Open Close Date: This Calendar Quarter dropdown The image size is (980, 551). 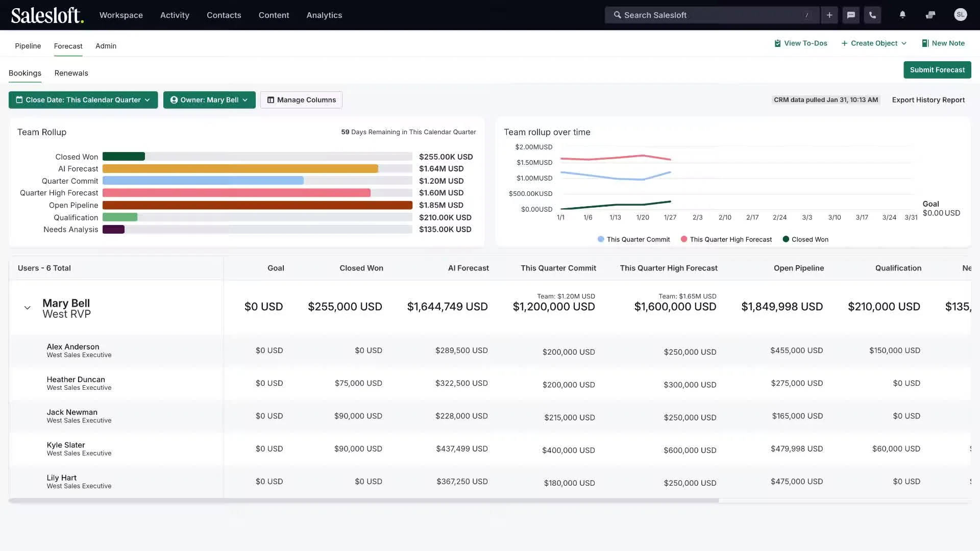(x=83, y=100)
